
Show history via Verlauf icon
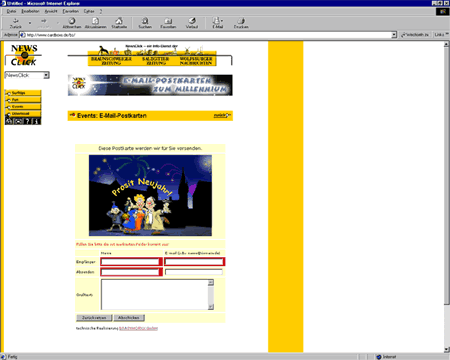click(192, 23)
